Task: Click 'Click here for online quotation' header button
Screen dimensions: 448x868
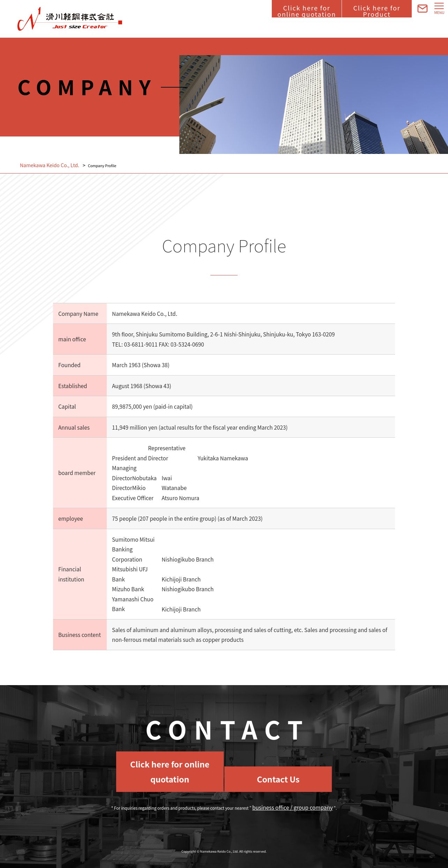Action: click(x=306, y=9)
